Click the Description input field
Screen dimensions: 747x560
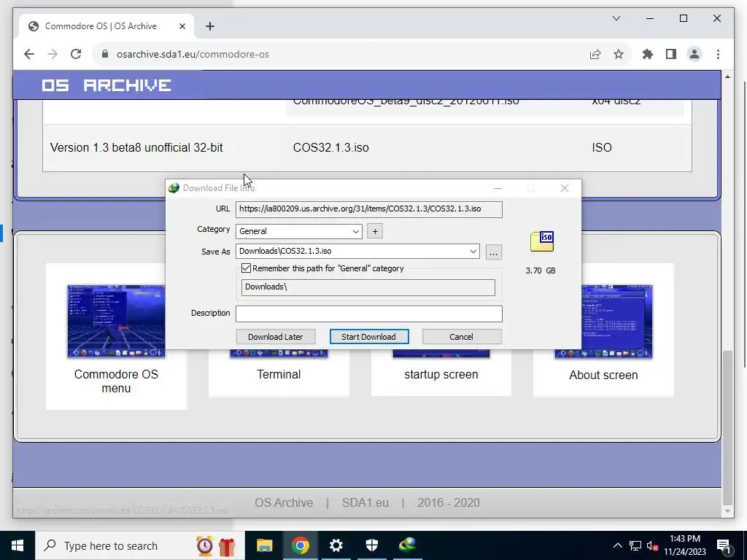tap(368, 314)
